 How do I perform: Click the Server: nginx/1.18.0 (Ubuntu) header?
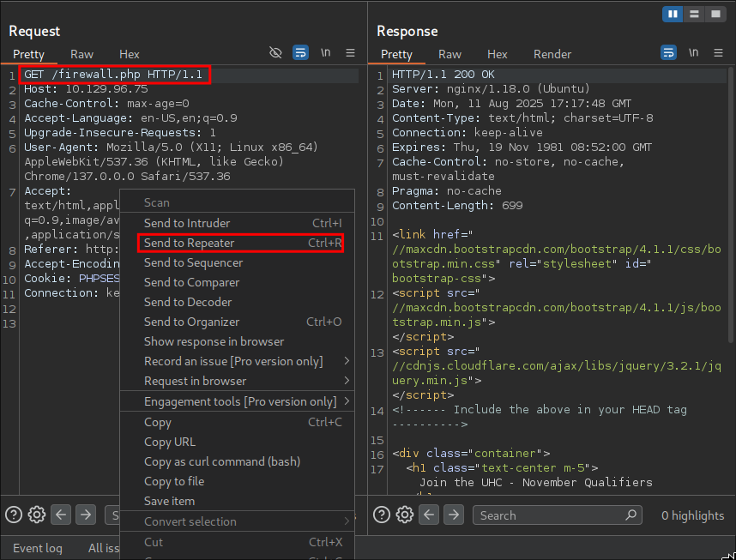point(491,88)
